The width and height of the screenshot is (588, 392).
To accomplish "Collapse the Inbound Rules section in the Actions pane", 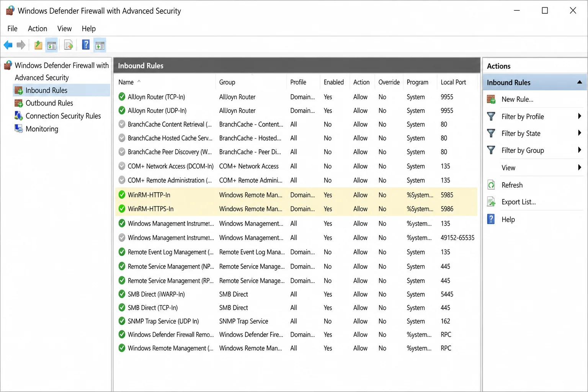I will tap(580, 82).
